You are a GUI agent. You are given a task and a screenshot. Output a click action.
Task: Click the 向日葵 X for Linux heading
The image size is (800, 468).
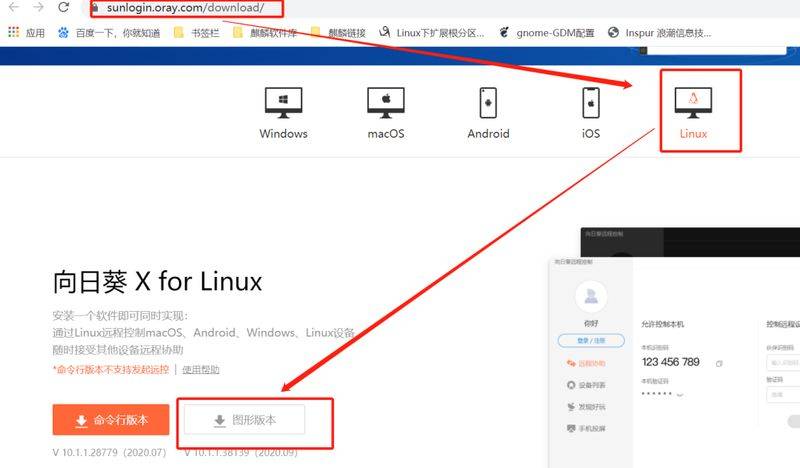coord(158,281)
